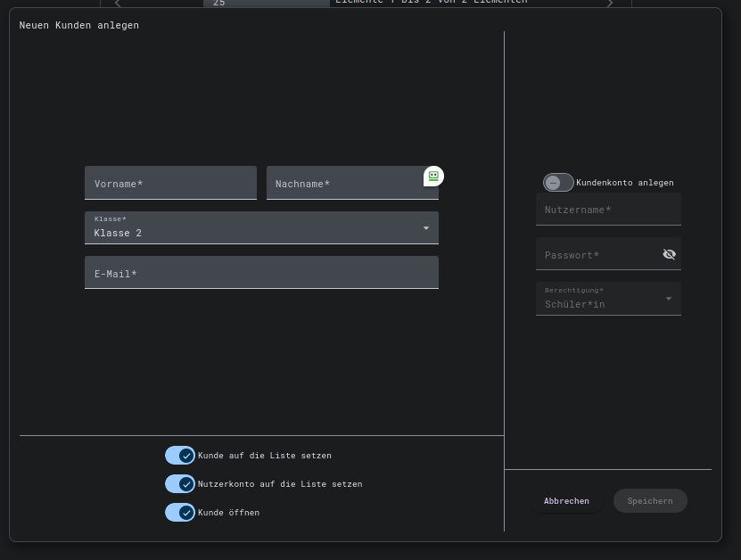Select the E-Mail input field

coord(261,273)
